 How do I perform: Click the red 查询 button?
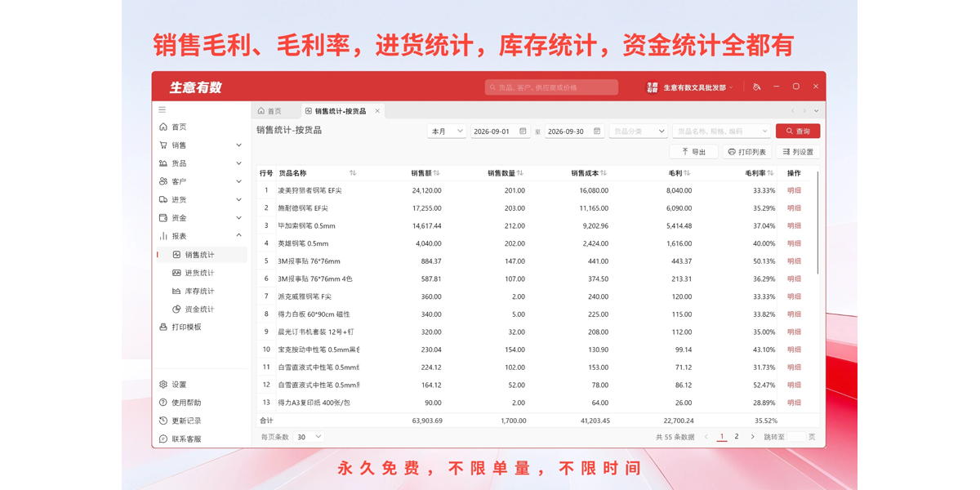pyautogui.click(x=798, y=131)
